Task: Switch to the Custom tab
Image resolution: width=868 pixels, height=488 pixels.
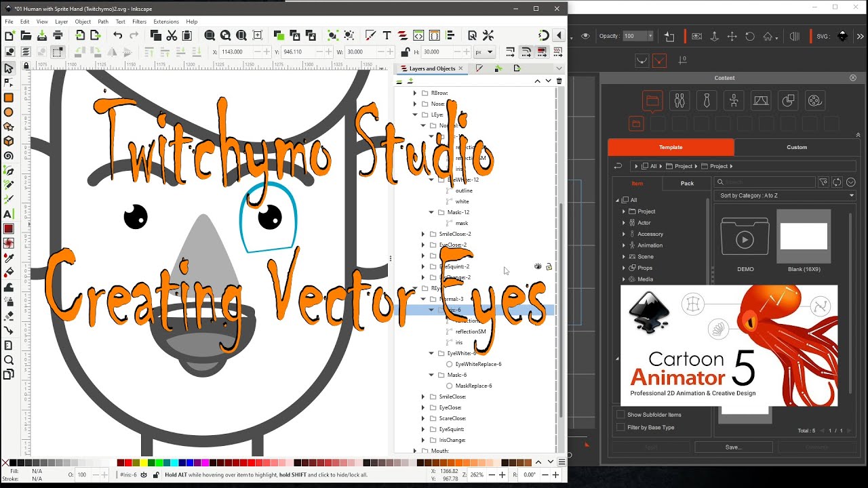Action: (797, 147)
